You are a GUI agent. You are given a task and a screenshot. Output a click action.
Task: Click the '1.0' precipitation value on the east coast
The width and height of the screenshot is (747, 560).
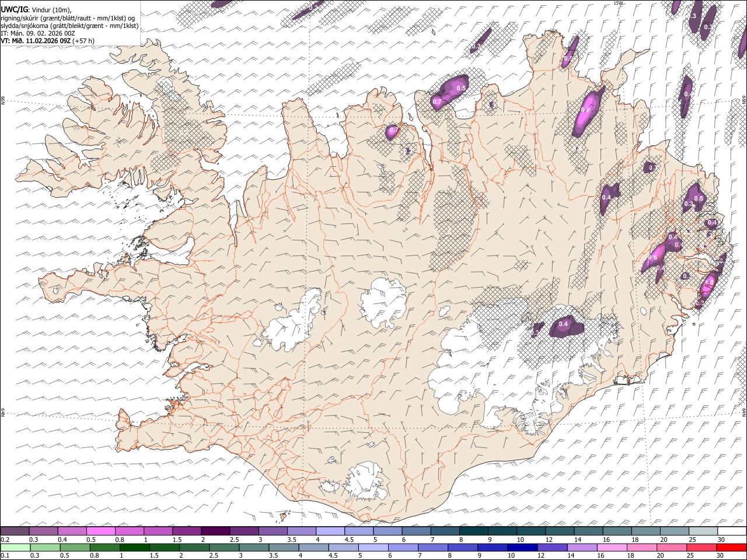710,282
